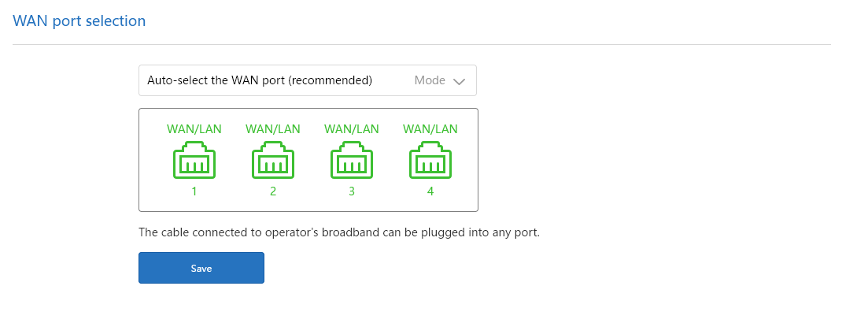Click the WAN/LAN label above port 2

point(273,129)
